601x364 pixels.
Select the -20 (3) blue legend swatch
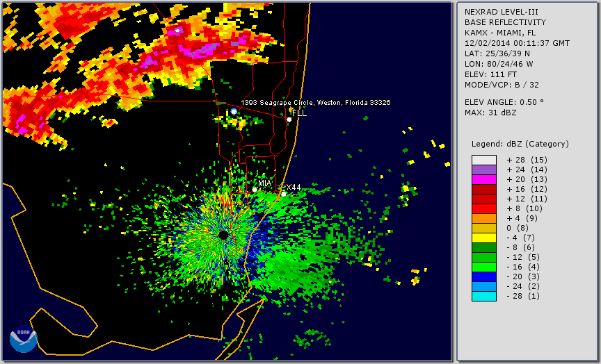click(x=484, y=277)
